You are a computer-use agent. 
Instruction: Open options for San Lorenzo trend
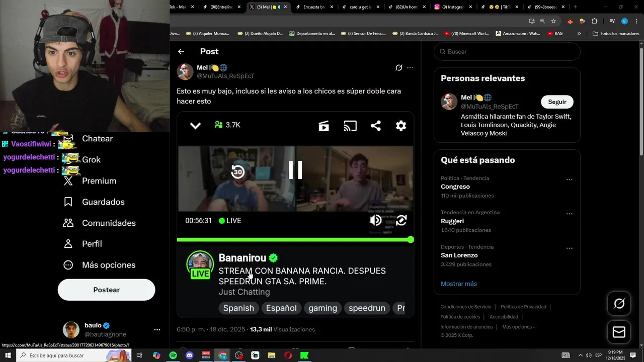[x=570, y=248]
